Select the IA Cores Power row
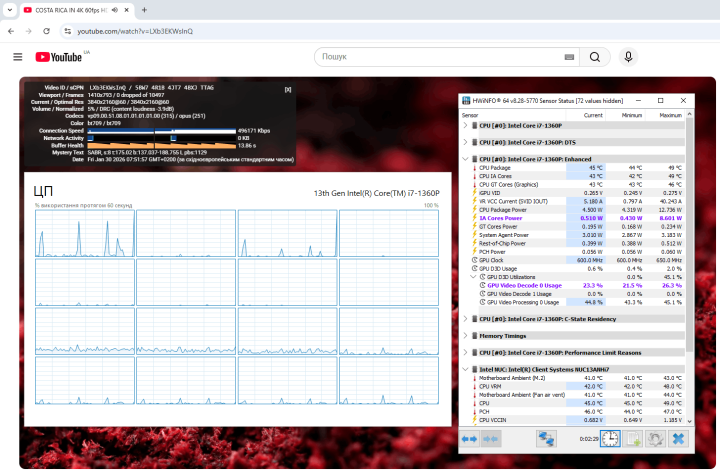 pos(577,218)
